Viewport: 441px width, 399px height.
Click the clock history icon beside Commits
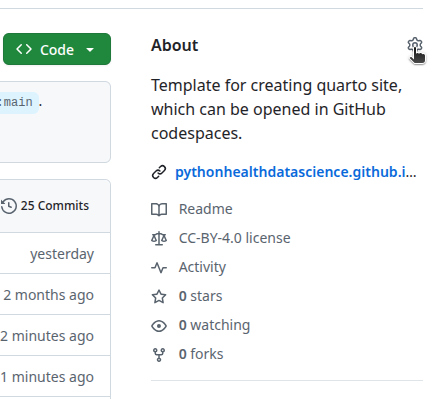click(9, 206)
